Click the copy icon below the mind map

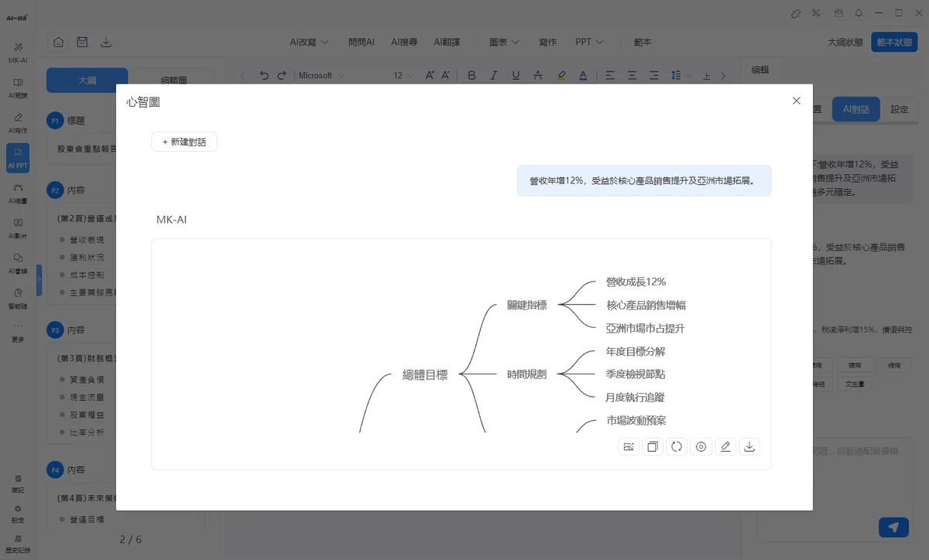653,446
